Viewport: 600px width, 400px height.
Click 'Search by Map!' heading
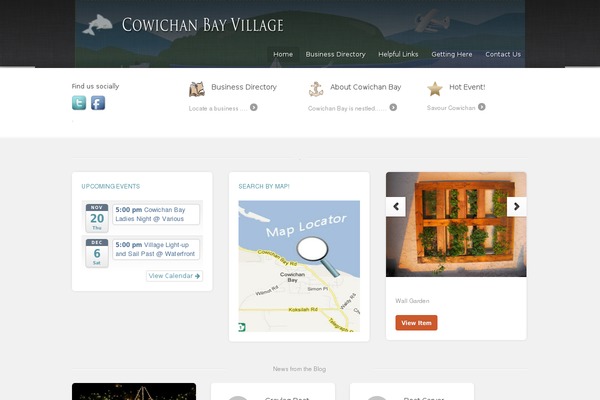(x=264, y=186)
